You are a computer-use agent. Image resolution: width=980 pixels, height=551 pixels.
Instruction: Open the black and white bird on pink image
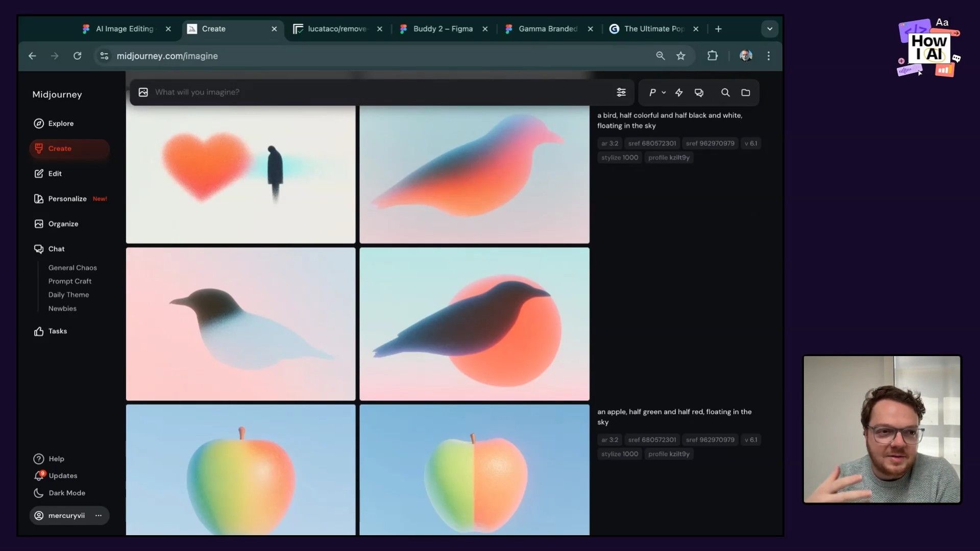(x=241, y=324)
